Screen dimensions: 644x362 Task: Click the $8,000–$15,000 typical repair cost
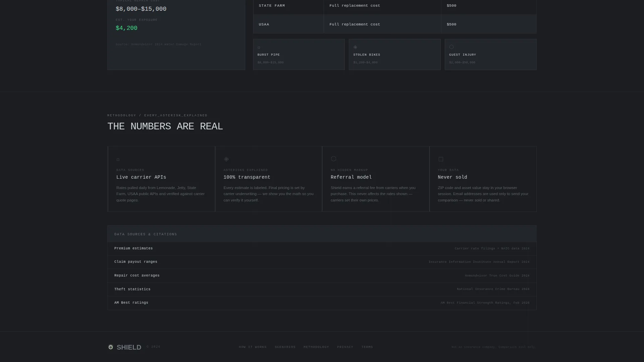pos(141,9)
